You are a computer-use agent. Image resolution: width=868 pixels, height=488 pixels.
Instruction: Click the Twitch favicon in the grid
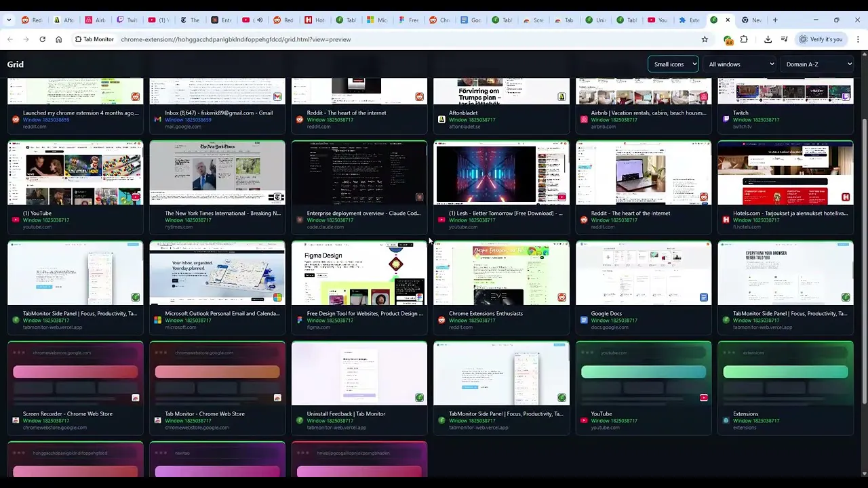[726, 120]
